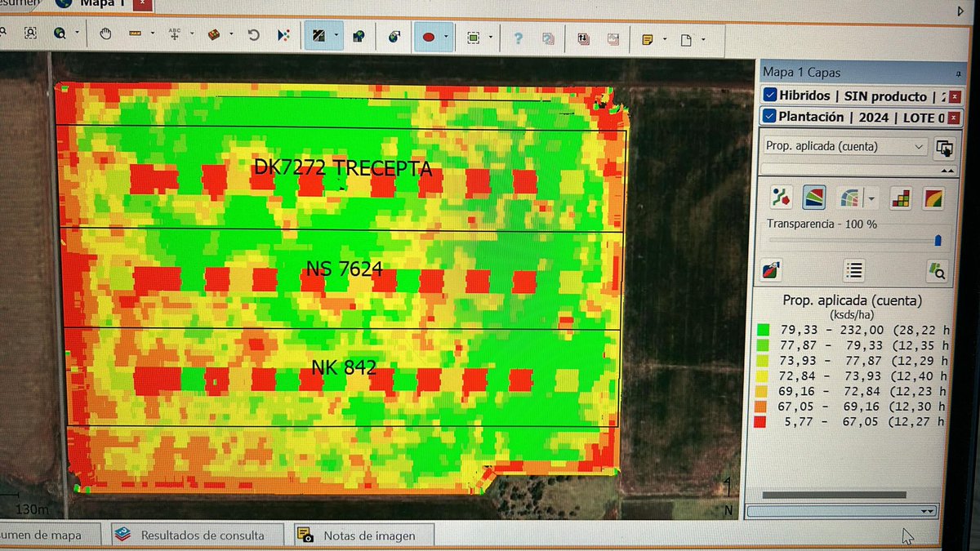This screenshot has width=980, height=551.
Task: Open the red ellipse tool dropdown arrow
Action: (446, 38)
